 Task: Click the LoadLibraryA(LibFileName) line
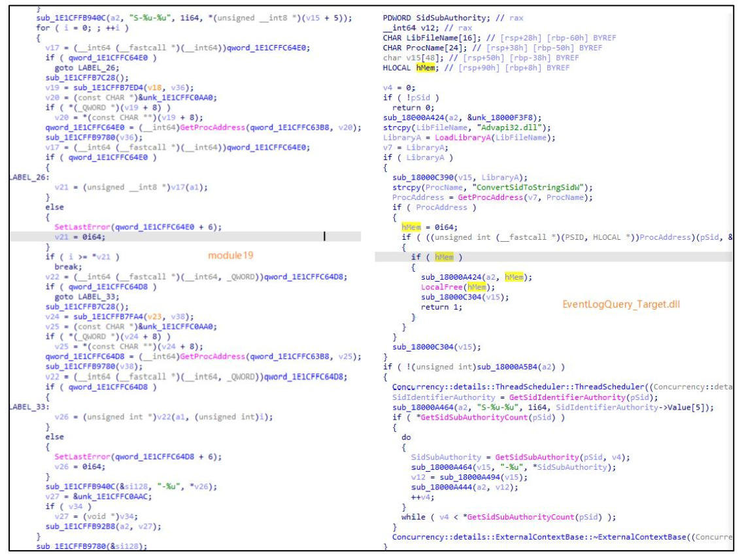(x=469, y=137)
